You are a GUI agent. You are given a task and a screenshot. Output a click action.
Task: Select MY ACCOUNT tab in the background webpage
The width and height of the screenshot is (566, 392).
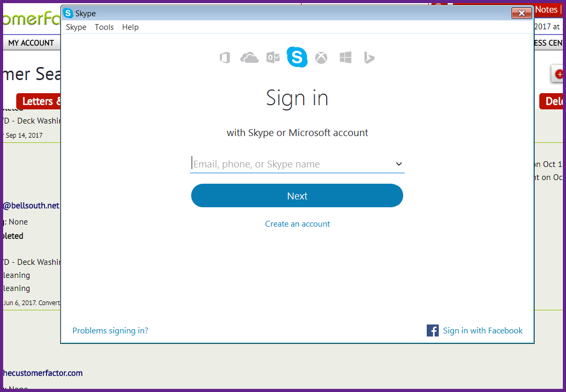[31, 43]
